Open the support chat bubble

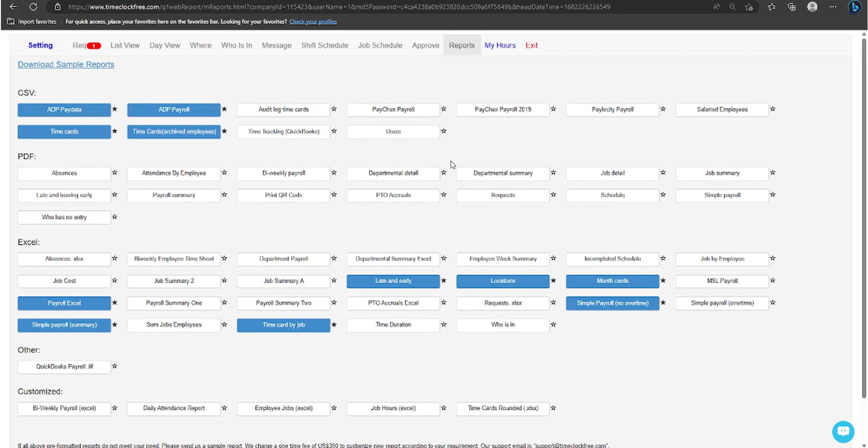point(843,432)
